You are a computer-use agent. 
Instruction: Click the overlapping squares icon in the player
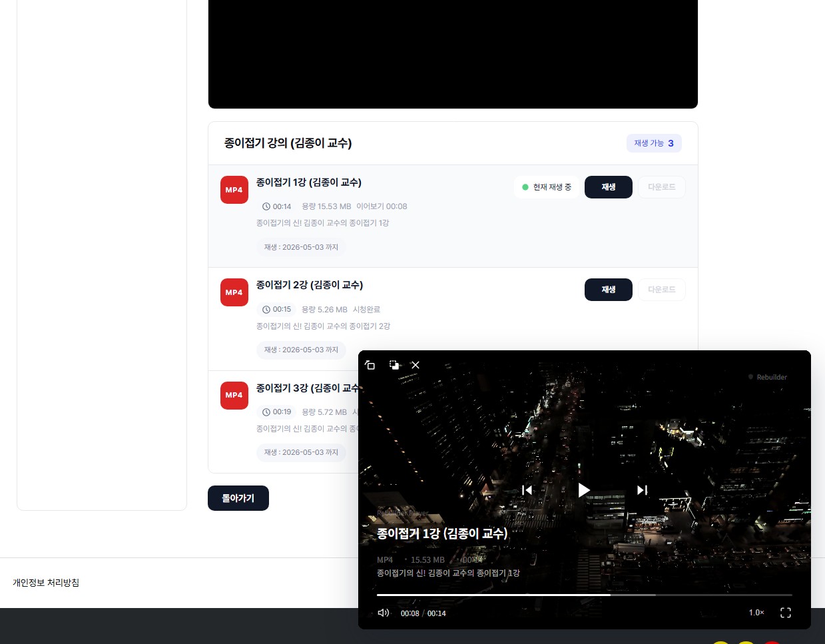[394, 365]
